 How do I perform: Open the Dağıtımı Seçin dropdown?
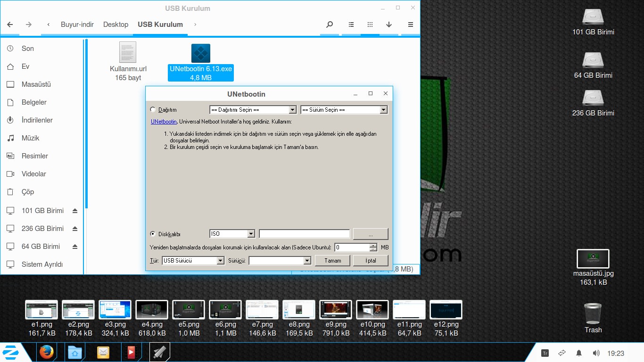253,110
